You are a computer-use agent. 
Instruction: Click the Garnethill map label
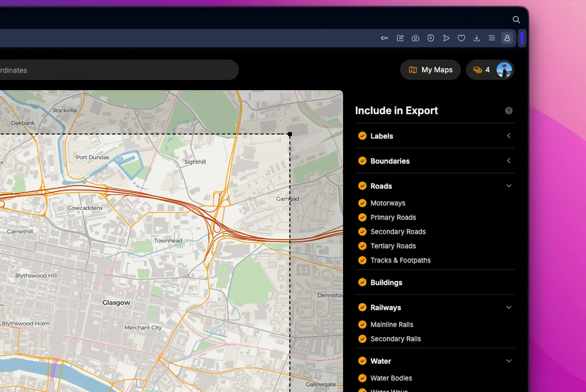tap(20, 232)
